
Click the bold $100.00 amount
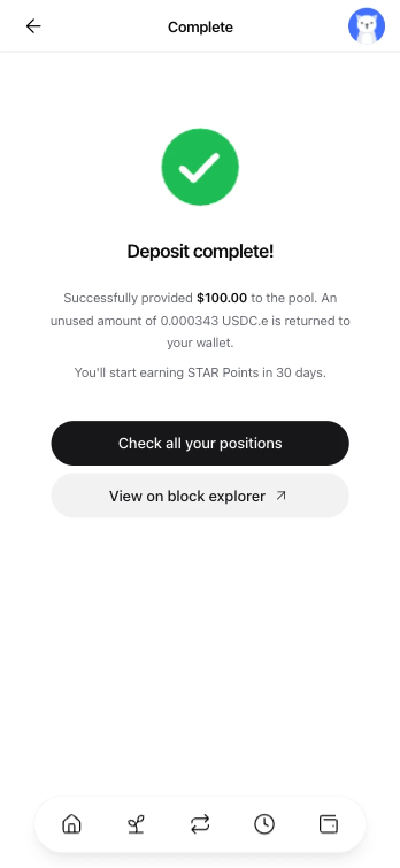(222, 298)
